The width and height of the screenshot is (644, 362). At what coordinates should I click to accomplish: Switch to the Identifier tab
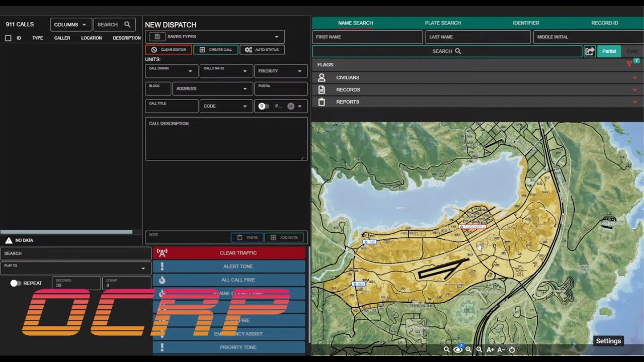point(526,23)
